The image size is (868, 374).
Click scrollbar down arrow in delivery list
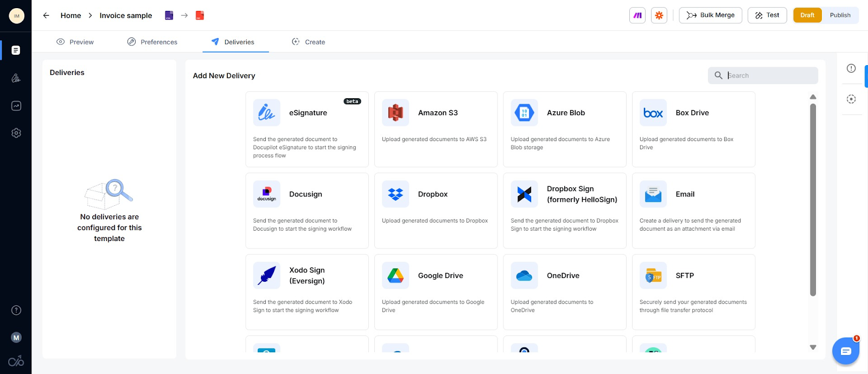pos(813,347)
